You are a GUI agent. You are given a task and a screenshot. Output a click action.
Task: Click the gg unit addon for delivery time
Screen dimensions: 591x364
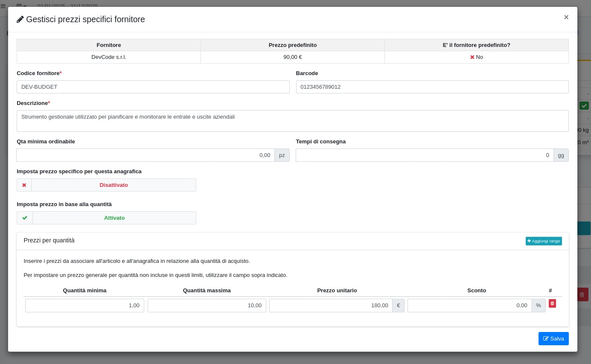pos(561,155)
